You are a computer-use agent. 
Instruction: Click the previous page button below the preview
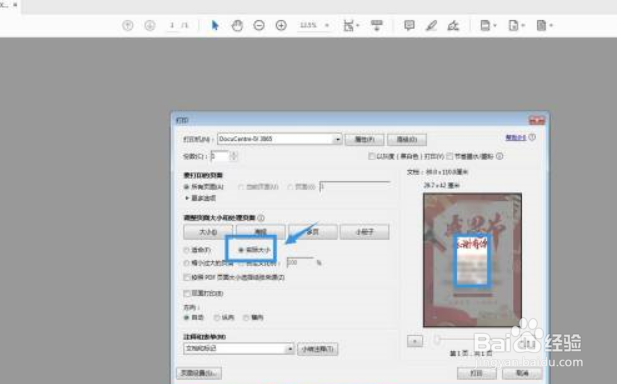(x=415, y=341)
